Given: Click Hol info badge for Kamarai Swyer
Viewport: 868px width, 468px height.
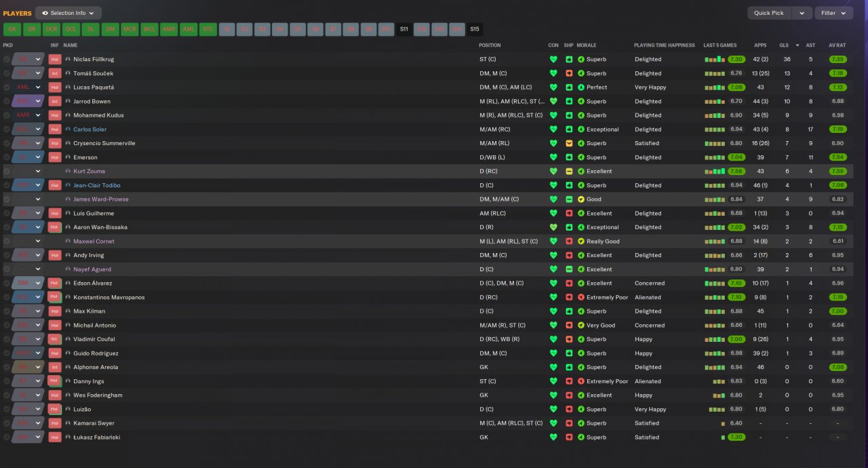Looking at the screenshot, I should point(55,423).
